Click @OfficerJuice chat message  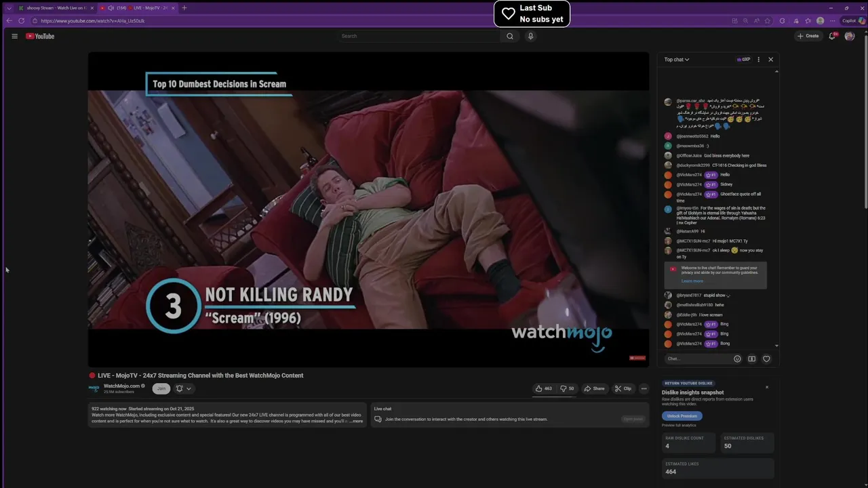(712, 156)
